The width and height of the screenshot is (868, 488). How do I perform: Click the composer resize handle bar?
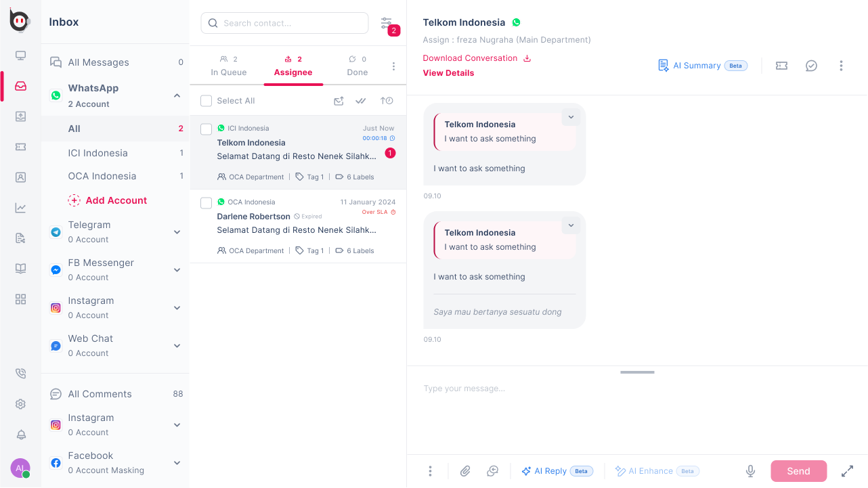point(637,372)
